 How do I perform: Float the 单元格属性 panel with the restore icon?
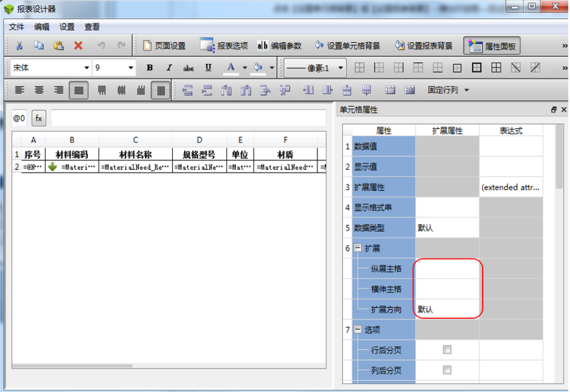click(x=554, y=109)
